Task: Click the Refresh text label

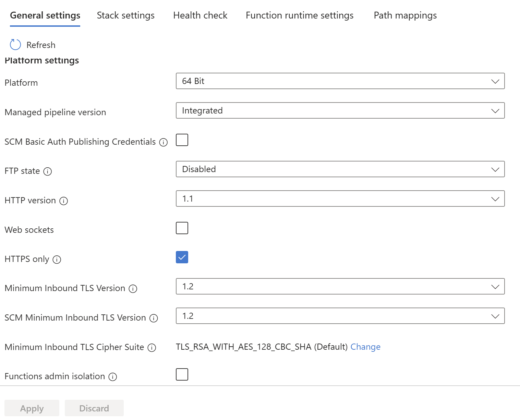Action: point(41,45)
